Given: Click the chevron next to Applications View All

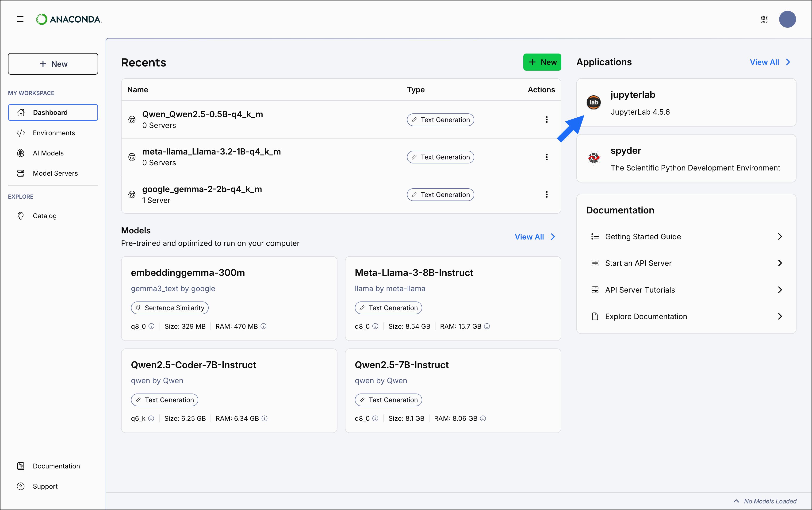Looking at the screenshot, I should click(x=788, y=62).
